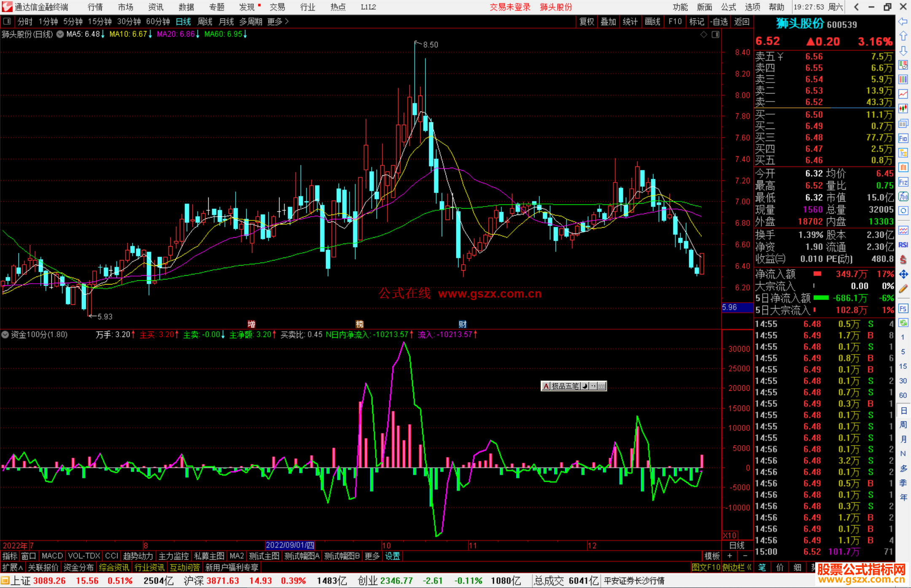This screenshot has width=911, height=588.
Task: Click the left arrow back icon in sidebar
Action: click(903, 21)
